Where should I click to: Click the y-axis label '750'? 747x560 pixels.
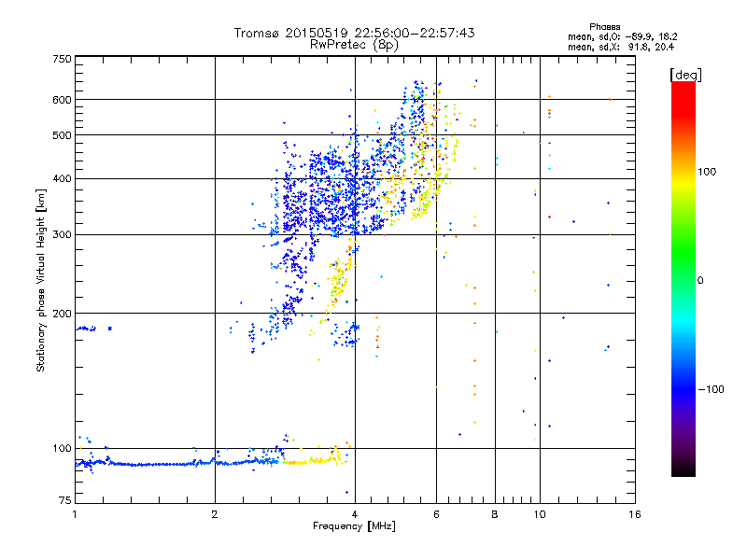tap(62, 59)
